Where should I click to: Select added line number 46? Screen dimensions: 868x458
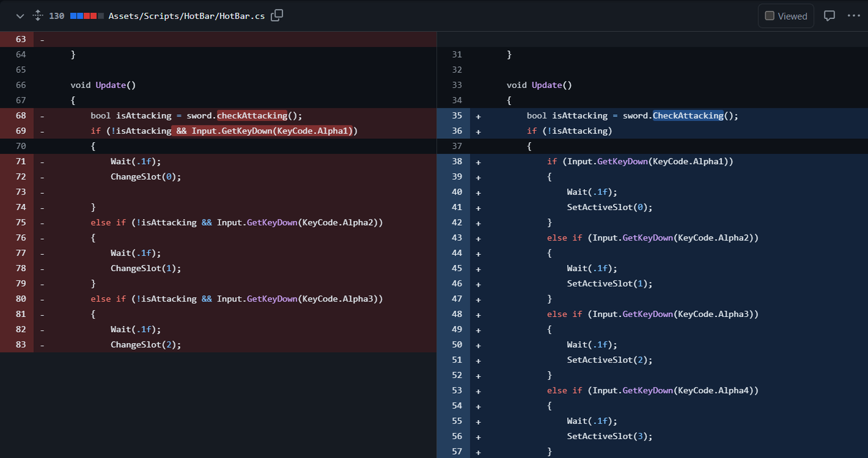(x=456, y=284)
